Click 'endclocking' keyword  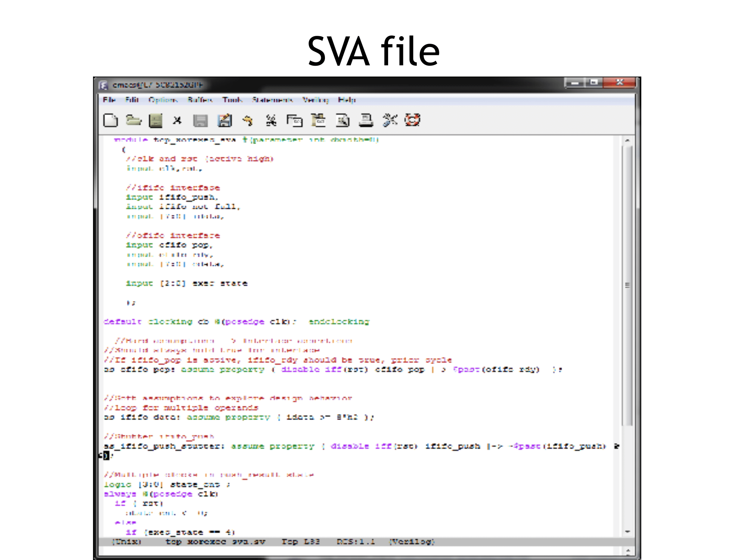click(x=339, y=322)
